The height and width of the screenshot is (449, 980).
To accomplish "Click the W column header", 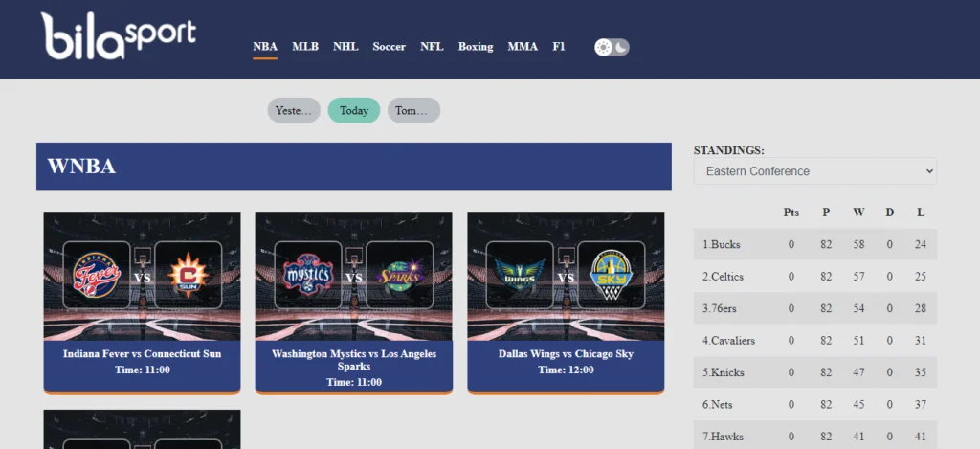I will [858, 213].
